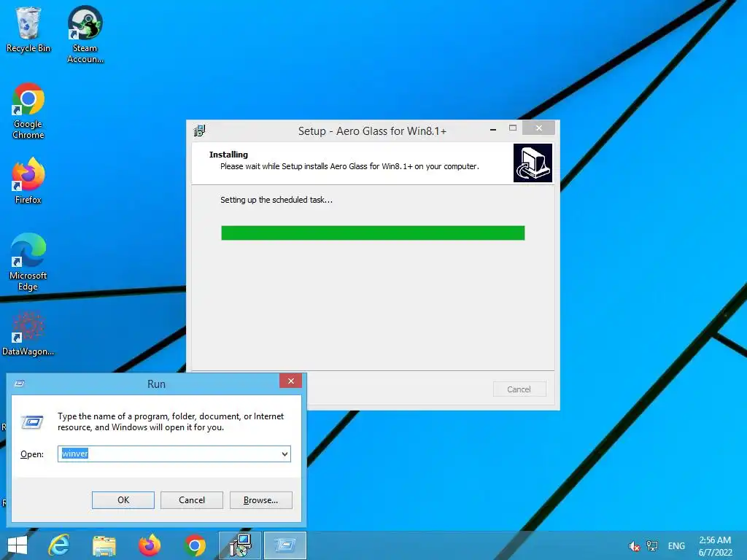Open the clock showing 2:56 AM
The width and height of the screenshot is (747, 560).
(x=715, y=546)
